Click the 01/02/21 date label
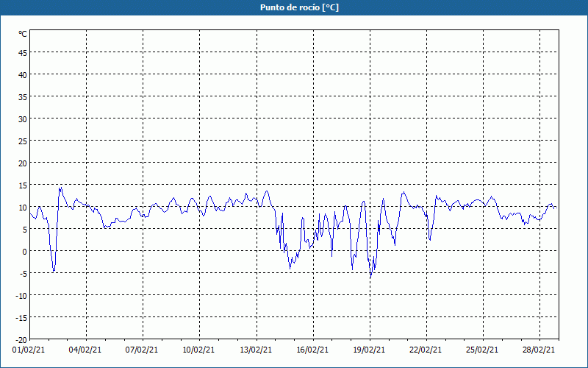 tap(29, 350)
